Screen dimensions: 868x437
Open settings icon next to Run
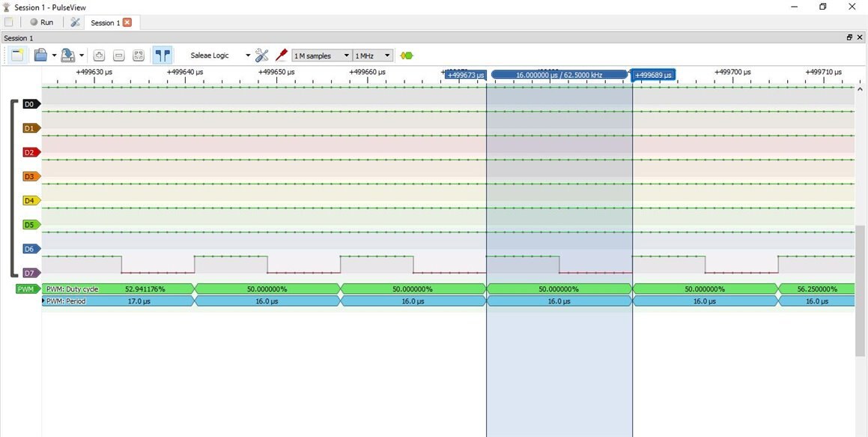[75, 22]
